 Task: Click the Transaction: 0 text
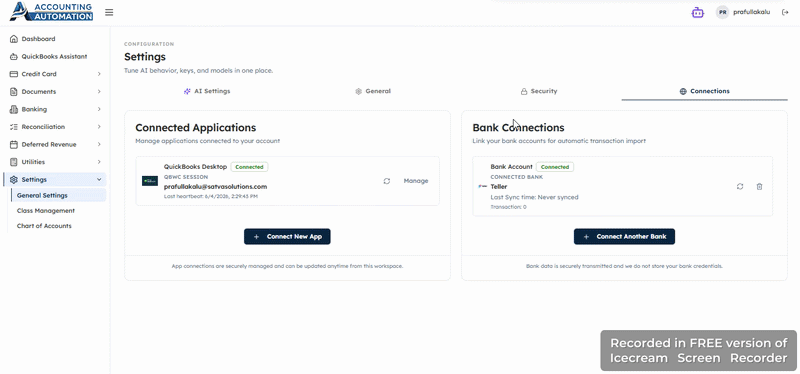[508, 207]
